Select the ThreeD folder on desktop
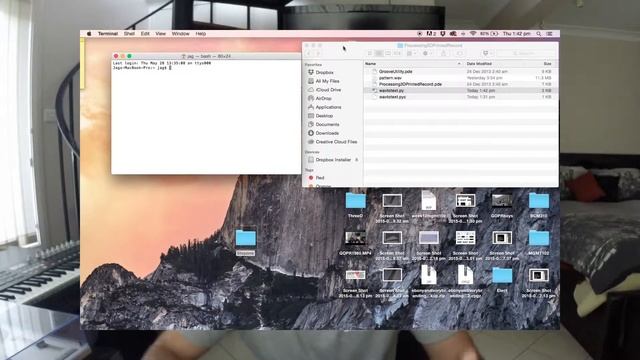 coord(356,204)
